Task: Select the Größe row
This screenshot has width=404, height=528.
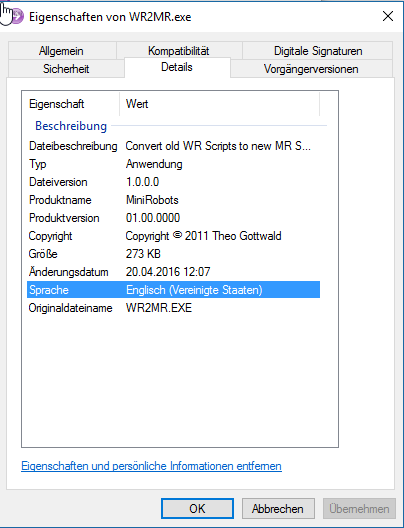Action: pos(173,254)
